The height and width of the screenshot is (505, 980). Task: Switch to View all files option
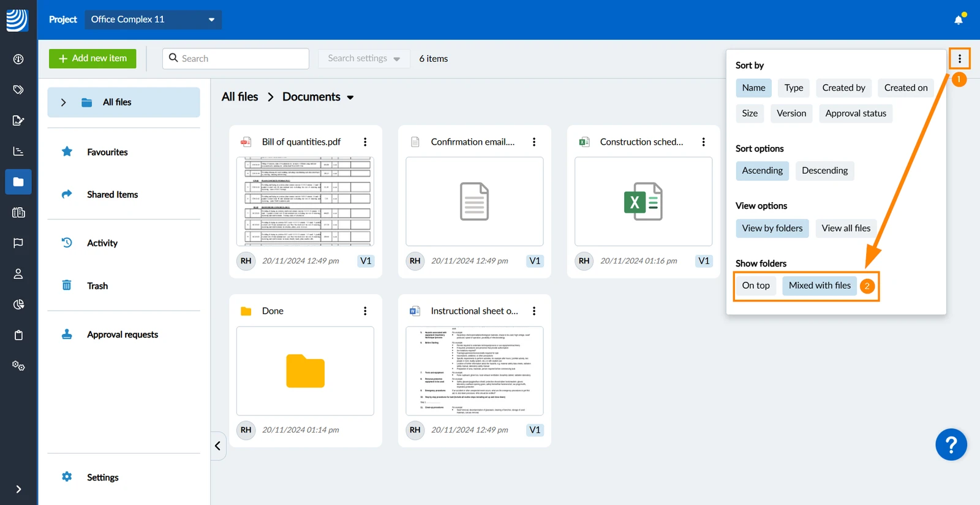pyautogui.click(x=846, y=228)
